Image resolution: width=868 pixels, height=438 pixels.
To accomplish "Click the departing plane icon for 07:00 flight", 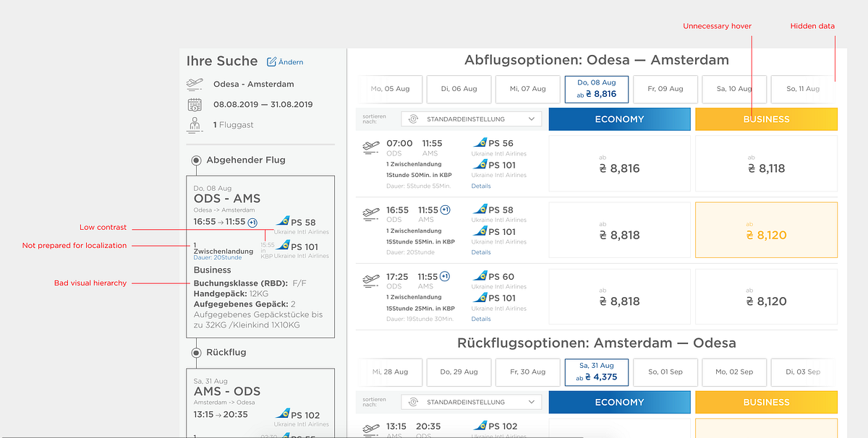I will tap(370, 147).
